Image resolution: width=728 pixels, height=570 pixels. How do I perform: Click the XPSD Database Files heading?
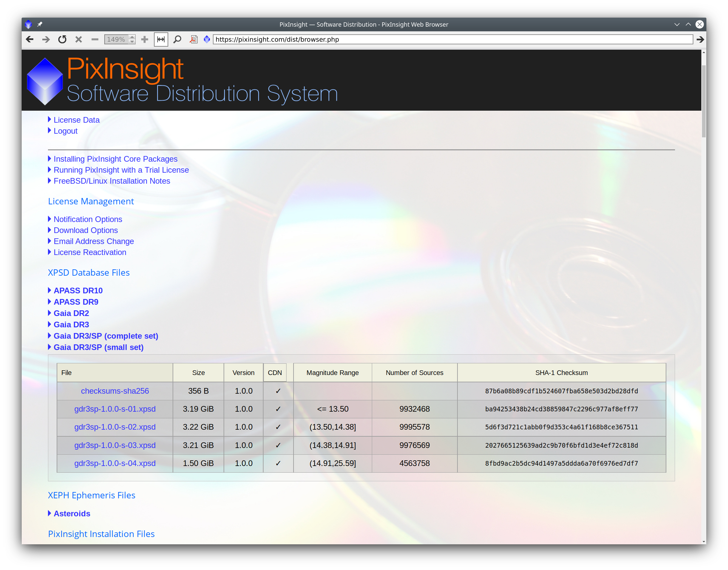coord(89,273)
